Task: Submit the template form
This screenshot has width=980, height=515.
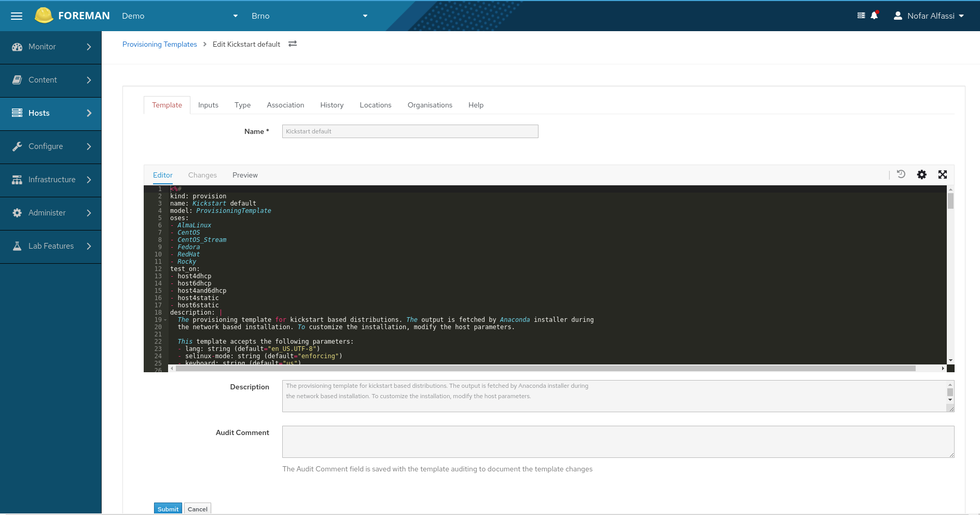Action: pyautogui.click(x=168, y=509)
